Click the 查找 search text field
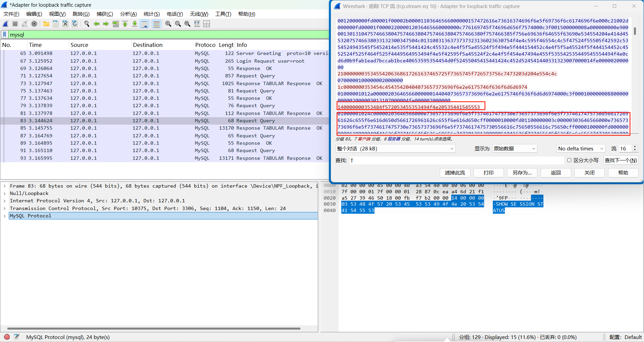 pos(456,160)
